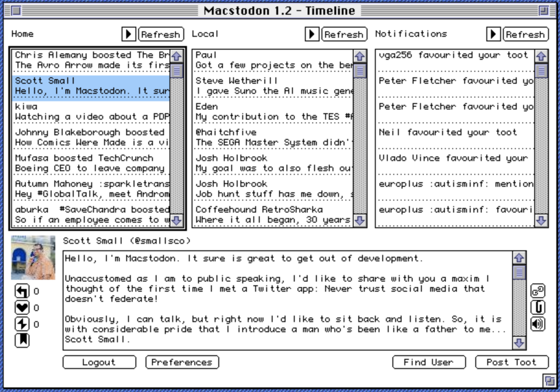Click the speaker icon to speak the toot

[537, 324]
